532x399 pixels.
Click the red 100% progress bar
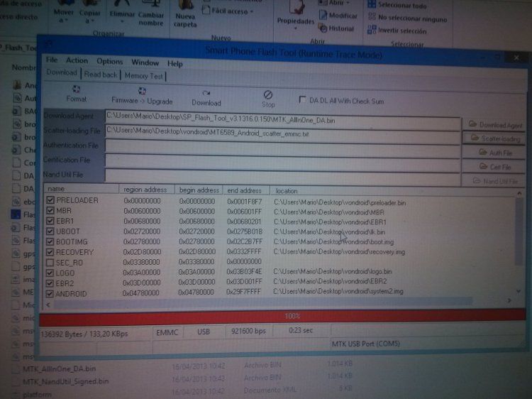[x=282, y=316]
